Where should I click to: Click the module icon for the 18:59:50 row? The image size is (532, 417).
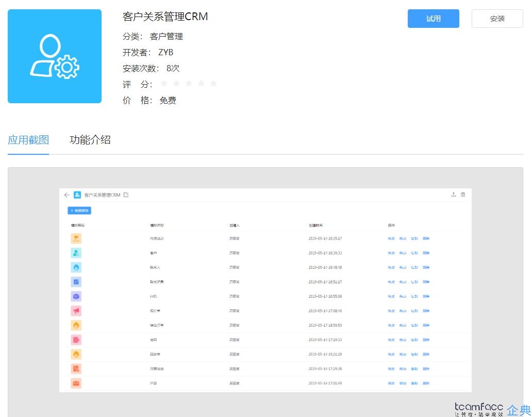coord(76,325)
